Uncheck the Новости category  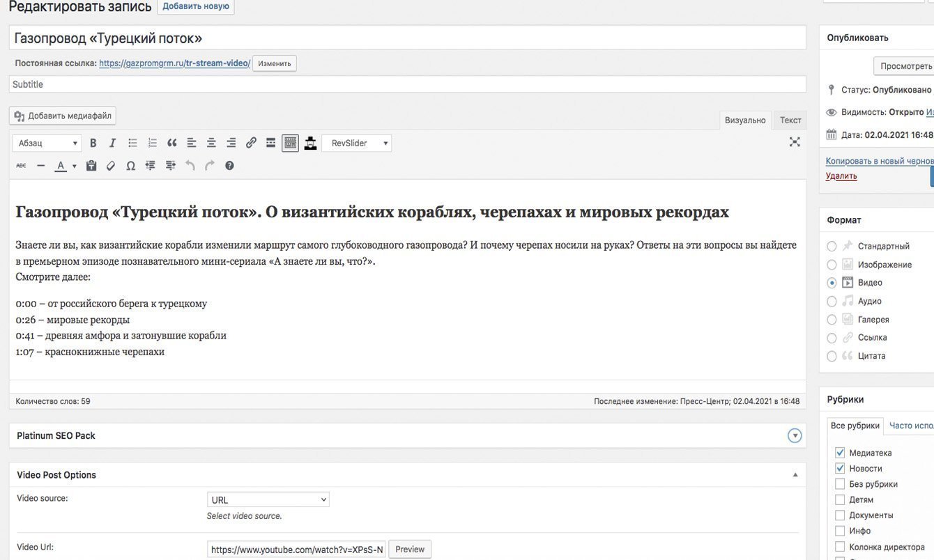[x=840, y=469]
